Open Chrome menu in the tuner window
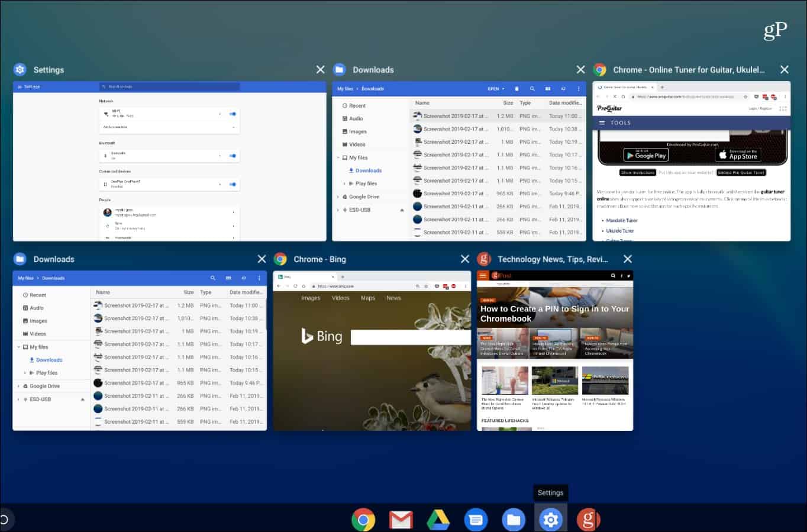The image size is (807, 532). coord(785,96)
